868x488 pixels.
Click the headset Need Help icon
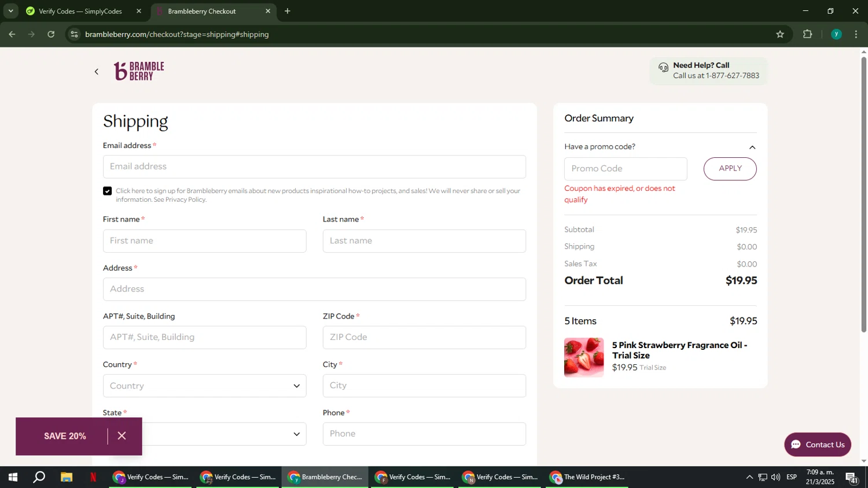[663, 68]
